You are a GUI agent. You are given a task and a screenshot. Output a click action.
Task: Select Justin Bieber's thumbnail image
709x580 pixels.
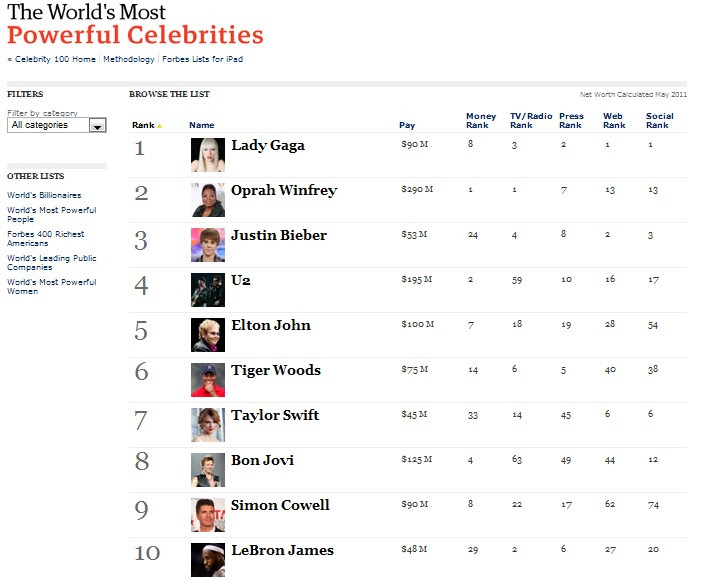click(208, 245)
